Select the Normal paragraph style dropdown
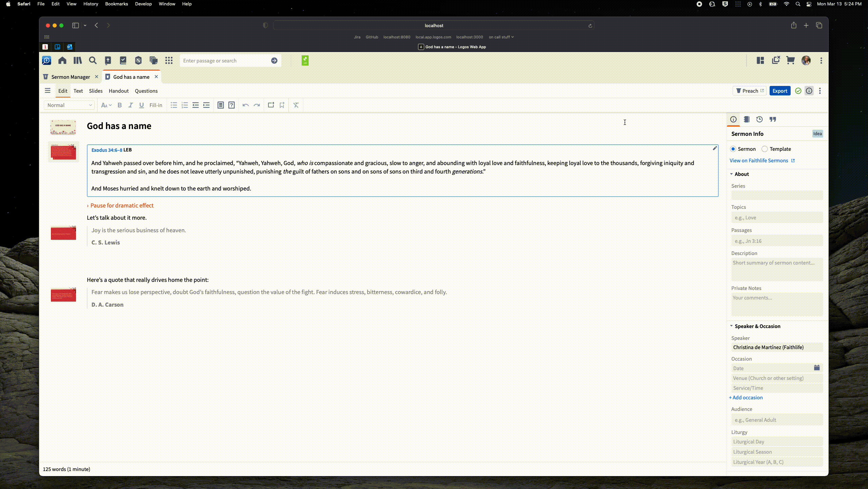This screenshot has height=489, width=868. tap(69, 105)
